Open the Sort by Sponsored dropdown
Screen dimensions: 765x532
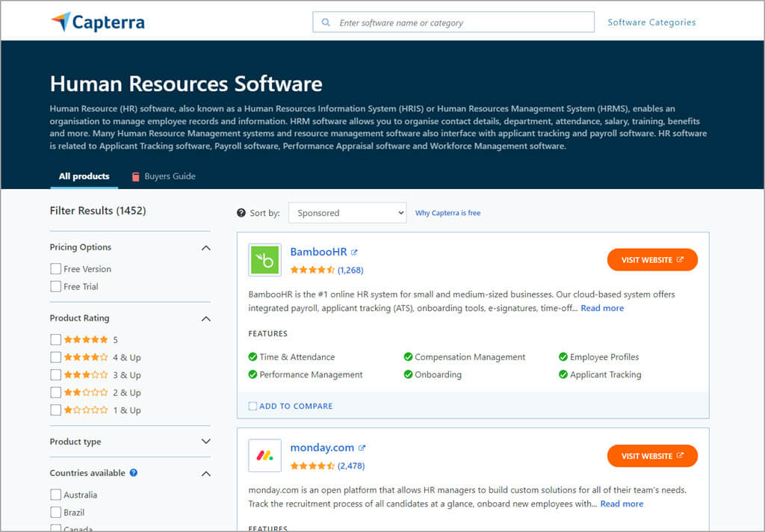point(347,213)
